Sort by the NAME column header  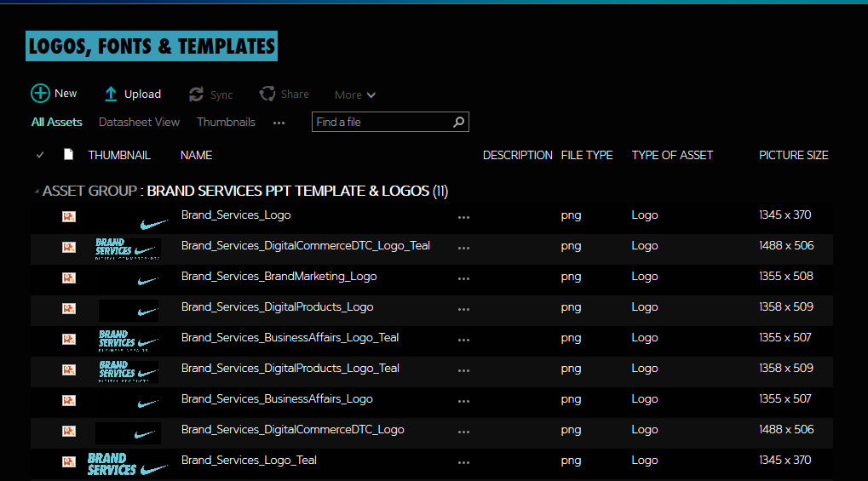[196, 155]
